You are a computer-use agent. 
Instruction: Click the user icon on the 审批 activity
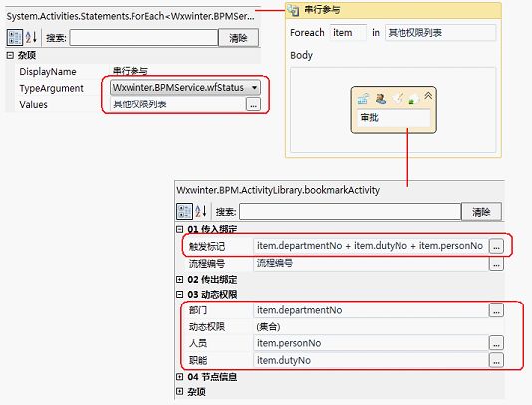[x=381, y=99]
